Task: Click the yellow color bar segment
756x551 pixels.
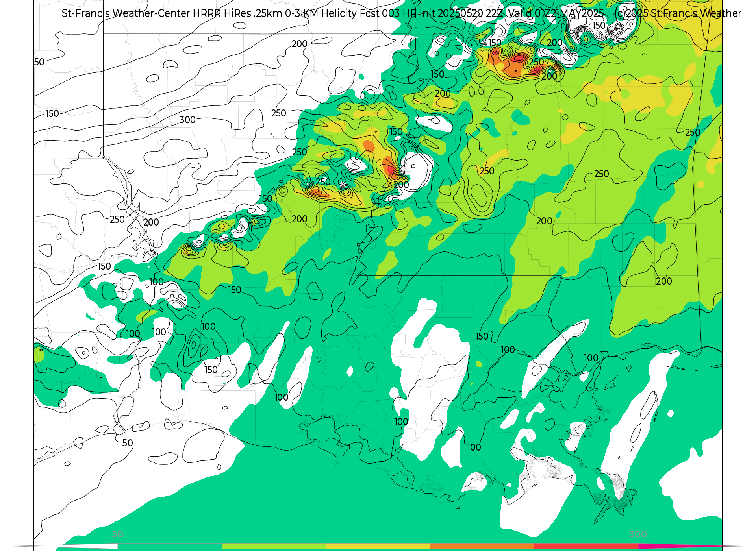Action: (x=378, y=546)
